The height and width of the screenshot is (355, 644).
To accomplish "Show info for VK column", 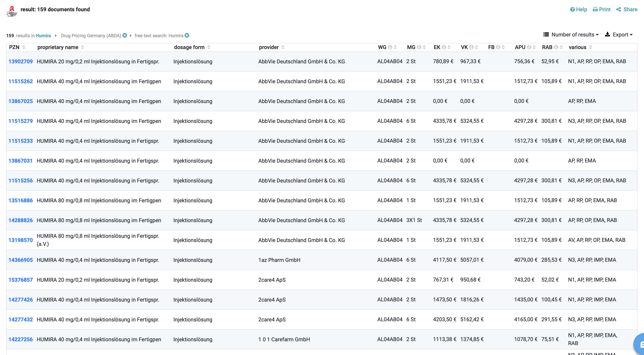I will (471, 47).
